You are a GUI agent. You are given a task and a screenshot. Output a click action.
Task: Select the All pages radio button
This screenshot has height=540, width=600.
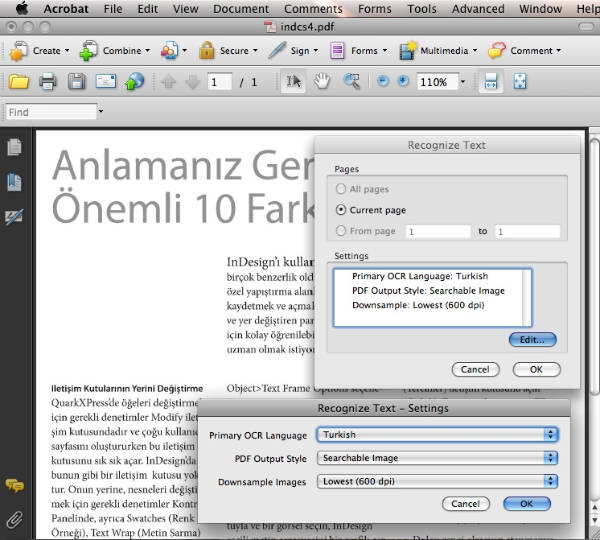point(341,189)
